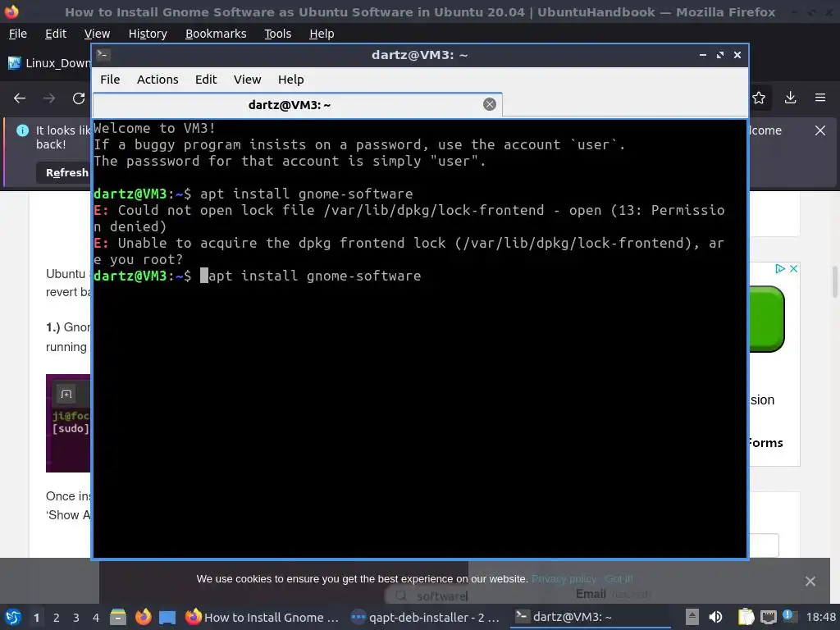Switch to workspace 3
This screenshot has width=840, height=630.
[76, 618]
